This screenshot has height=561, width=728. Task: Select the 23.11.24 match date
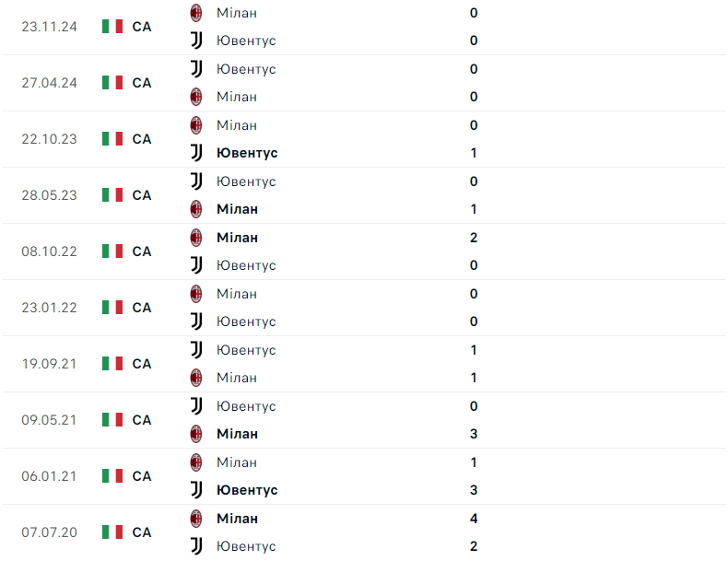(50, 27)
